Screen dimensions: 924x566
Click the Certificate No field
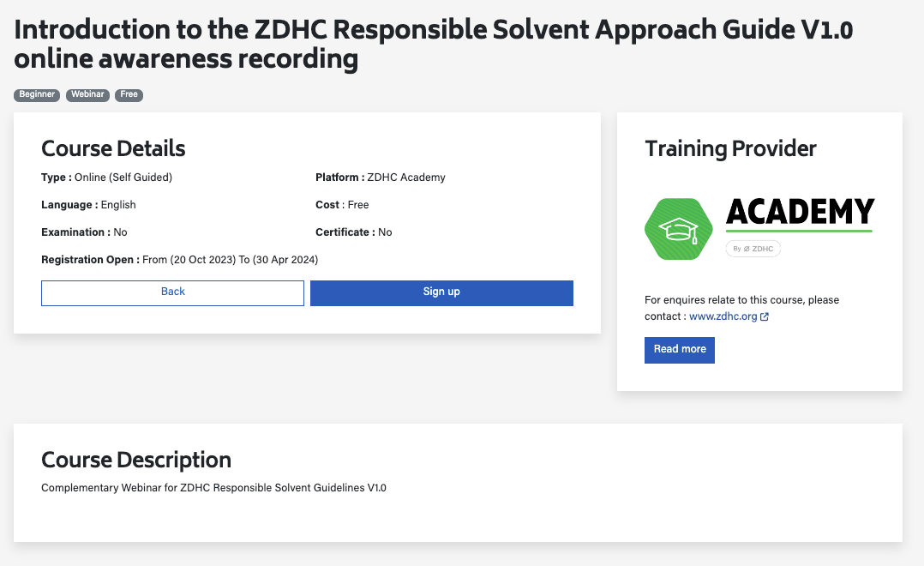tap(353, 232)
